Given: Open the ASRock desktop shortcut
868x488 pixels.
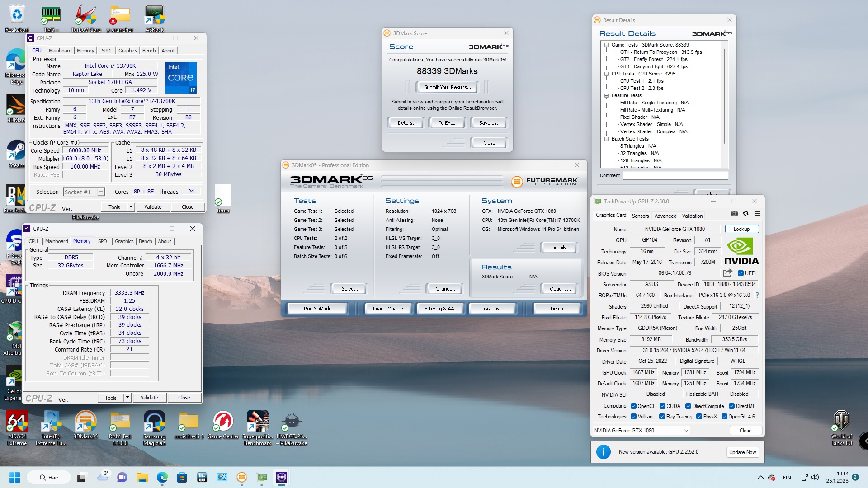Looking at the screenshot, I should tap(154, 19).
